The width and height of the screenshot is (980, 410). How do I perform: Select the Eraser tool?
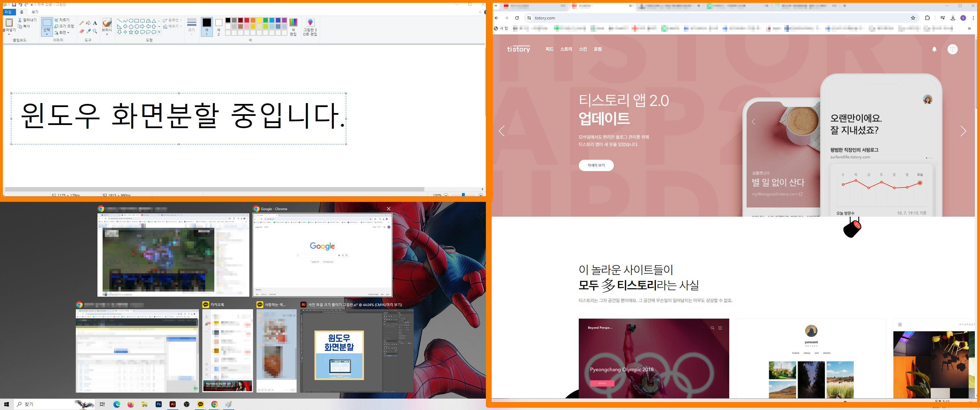(82, 32)
